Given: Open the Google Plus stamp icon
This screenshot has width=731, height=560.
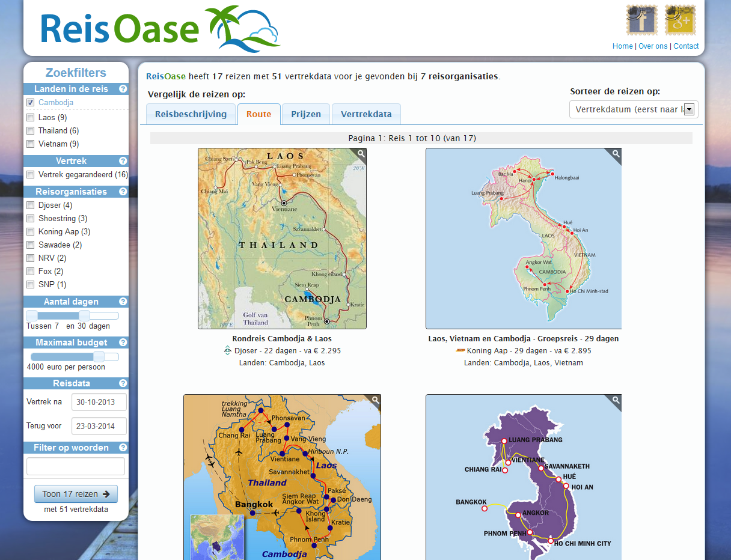Looking at the screenshot, I should (x=680, y=20).
